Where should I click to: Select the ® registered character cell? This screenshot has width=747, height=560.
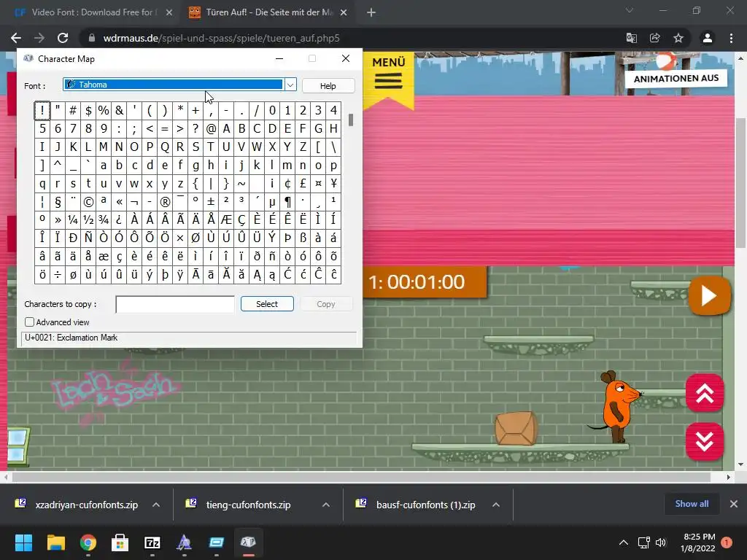165,202
